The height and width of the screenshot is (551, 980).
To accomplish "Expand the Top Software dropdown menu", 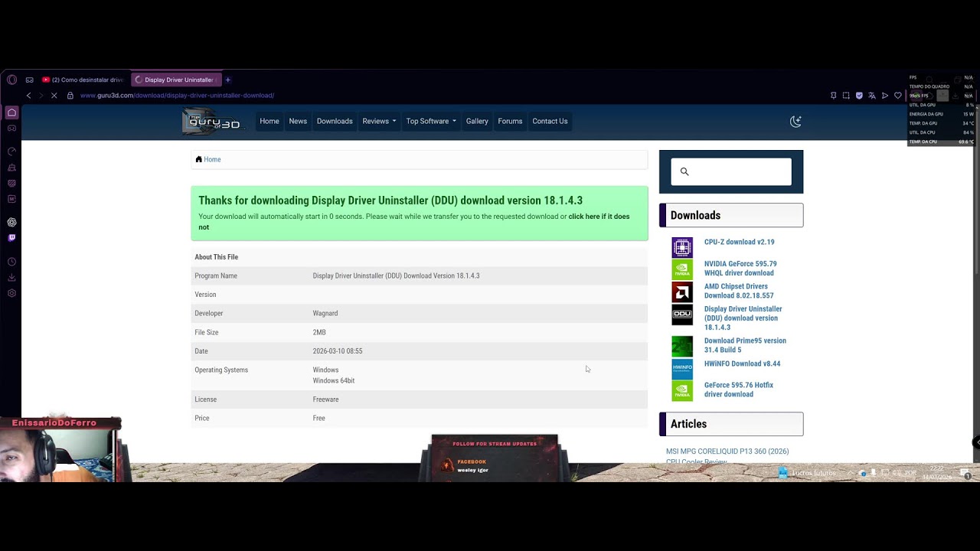I will (x=431, y=121).
